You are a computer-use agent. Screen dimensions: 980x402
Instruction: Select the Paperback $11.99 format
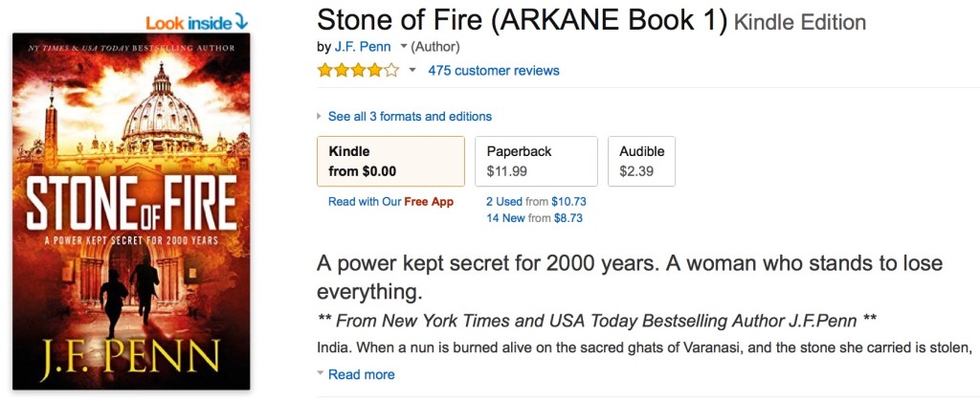coord(536,161)
